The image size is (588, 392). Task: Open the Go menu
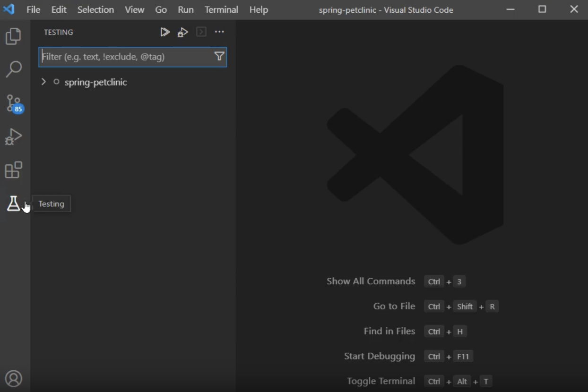(x=161, y=9)
